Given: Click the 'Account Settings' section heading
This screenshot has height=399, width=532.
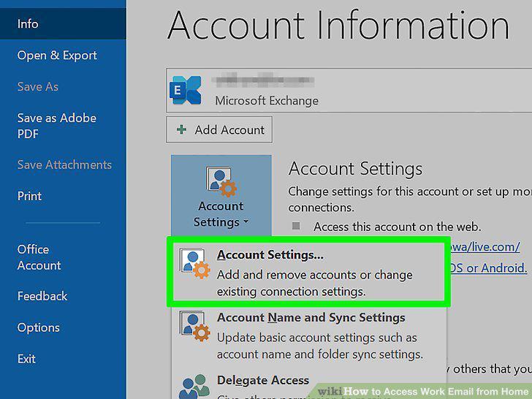Looking at the screenshot, I should click(355, 169).
